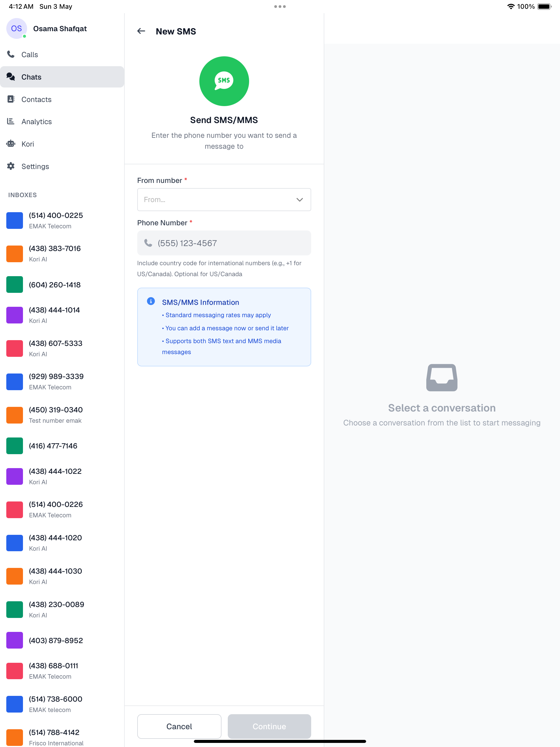Click the Chats bubbles icon in sidebar
The width and height of the screenshot is (560, 747).
[11, 77]
